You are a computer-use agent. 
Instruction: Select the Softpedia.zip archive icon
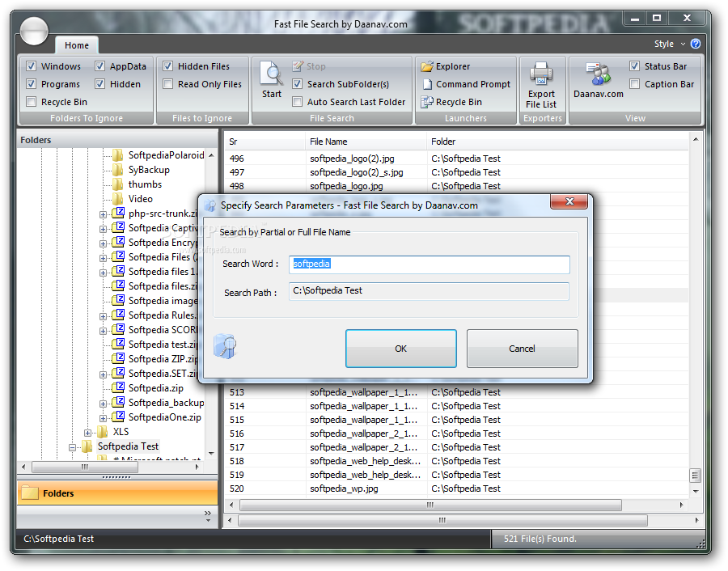(x=119, y=387)
